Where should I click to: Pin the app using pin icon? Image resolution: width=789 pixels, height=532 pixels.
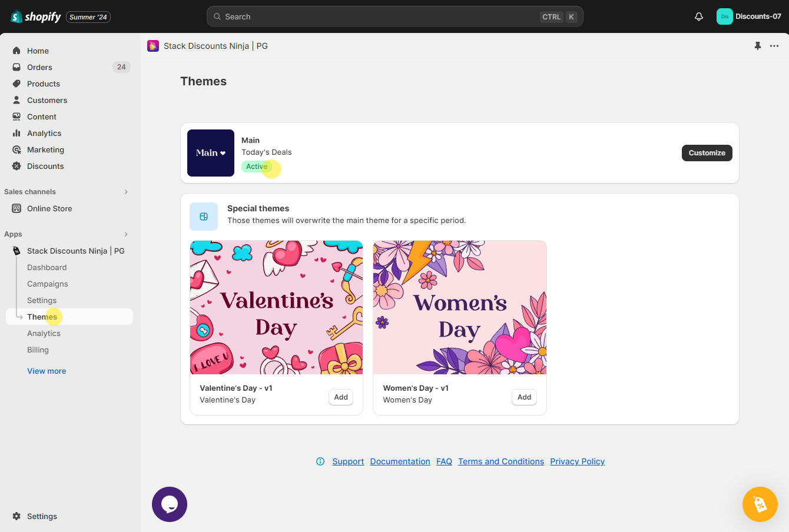(x=758, y=46)
